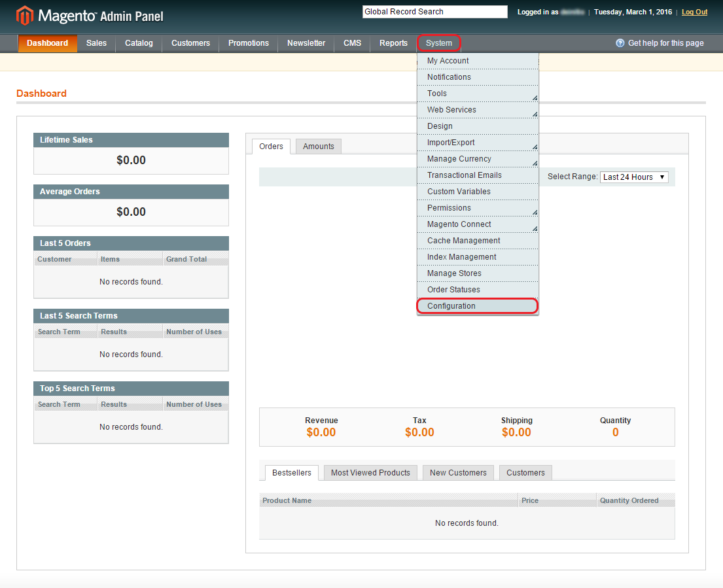Open Index Management from System menu

(x=478, y=257)
